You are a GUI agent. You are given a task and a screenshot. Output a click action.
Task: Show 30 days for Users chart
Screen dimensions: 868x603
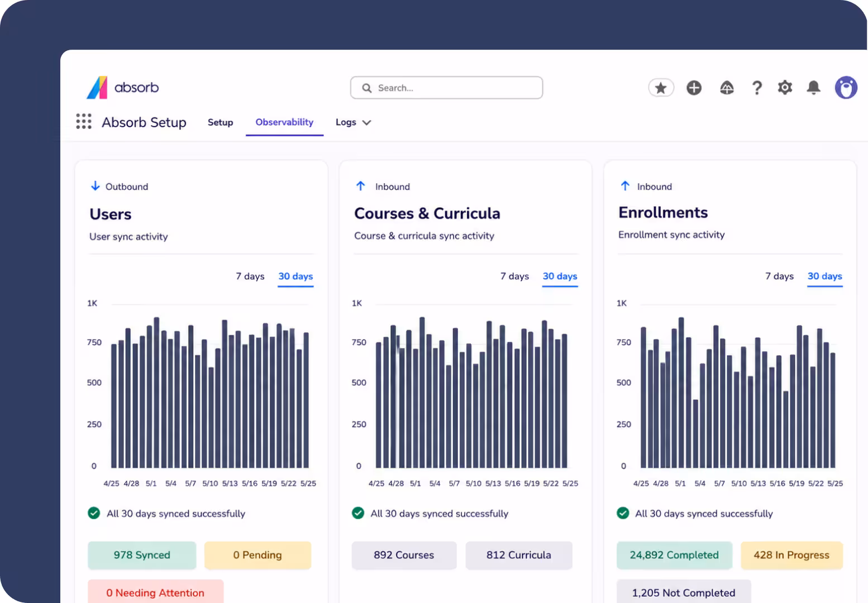(295, 276)
